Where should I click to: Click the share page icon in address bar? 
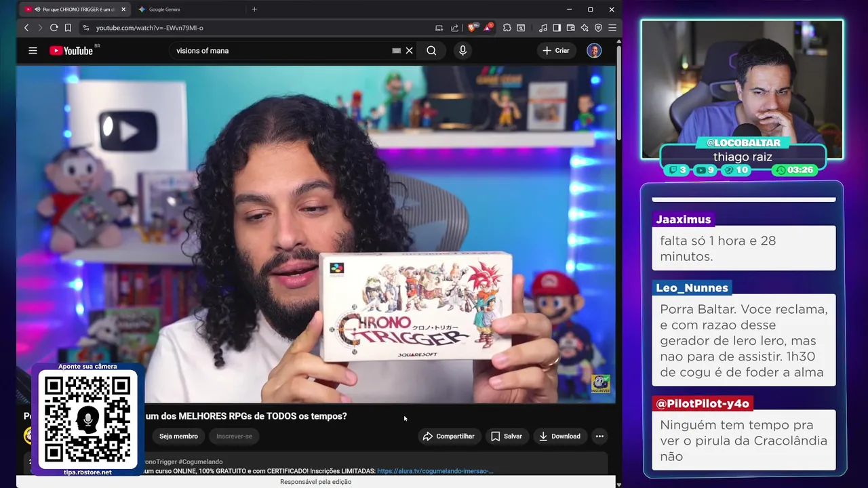point(454,28)
